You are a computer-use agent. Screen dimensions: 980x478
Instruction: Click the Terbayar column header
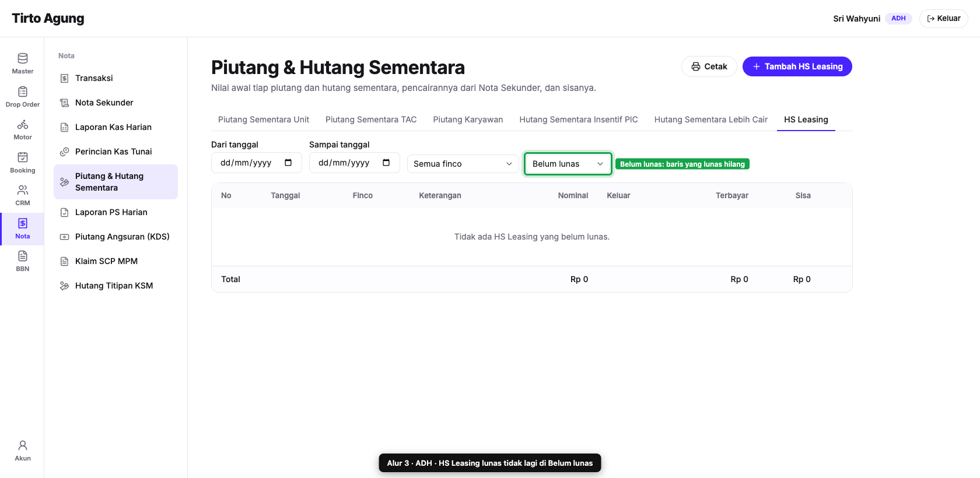pyautogui.click(x=732, y=196)
